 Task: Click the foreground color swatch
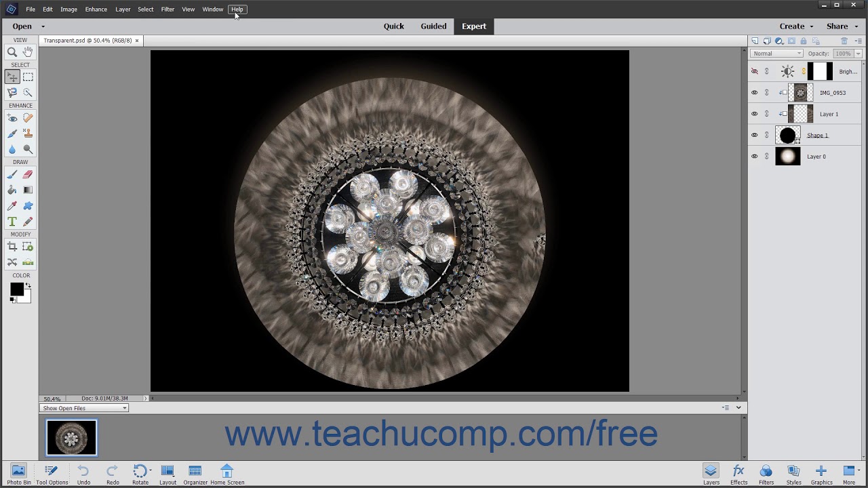(x=16, y=289)
